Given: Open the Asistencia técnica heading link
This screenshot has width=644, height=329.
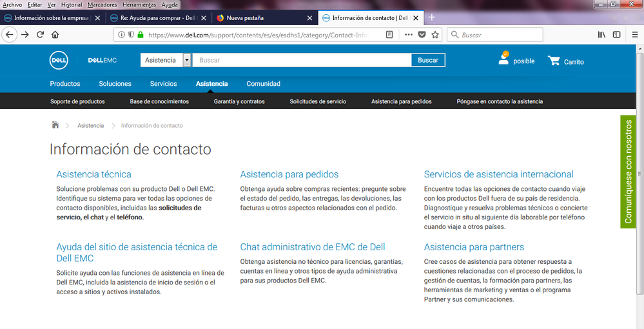Looking at the screenshot, I should [x=93, y=174].
